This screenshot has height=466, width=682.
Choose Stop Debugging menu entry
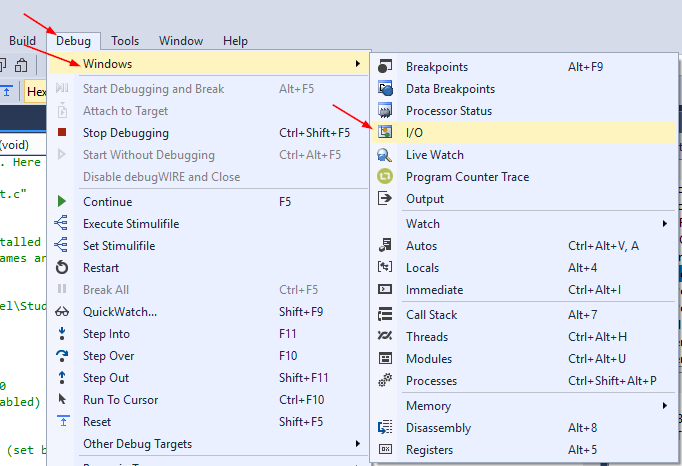click(208, 133)
